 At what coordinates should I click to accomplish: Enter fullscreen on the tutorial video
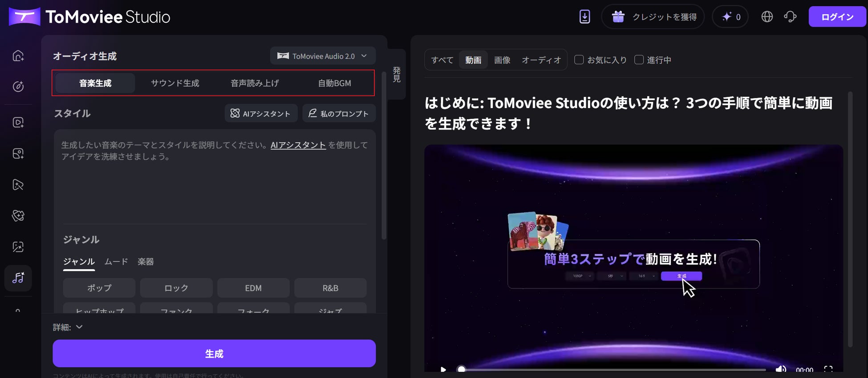click(x=828, y=370)
